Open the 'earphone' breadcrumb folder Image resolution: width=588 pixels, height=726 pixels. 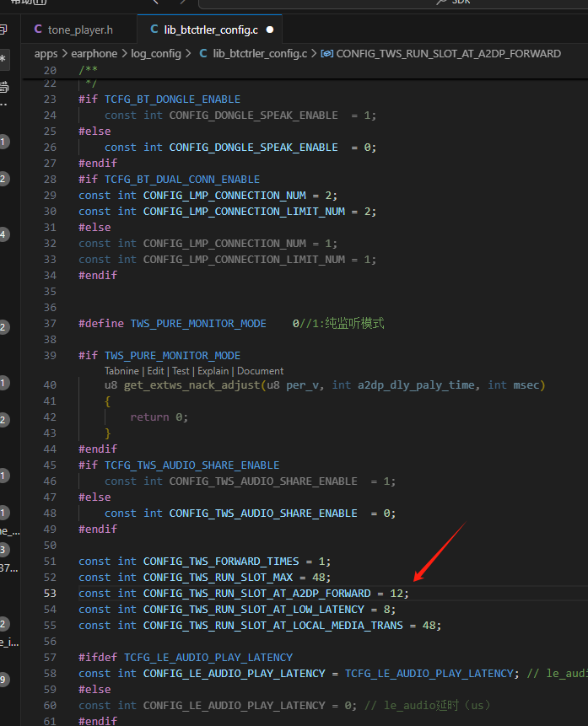[94, 54]
